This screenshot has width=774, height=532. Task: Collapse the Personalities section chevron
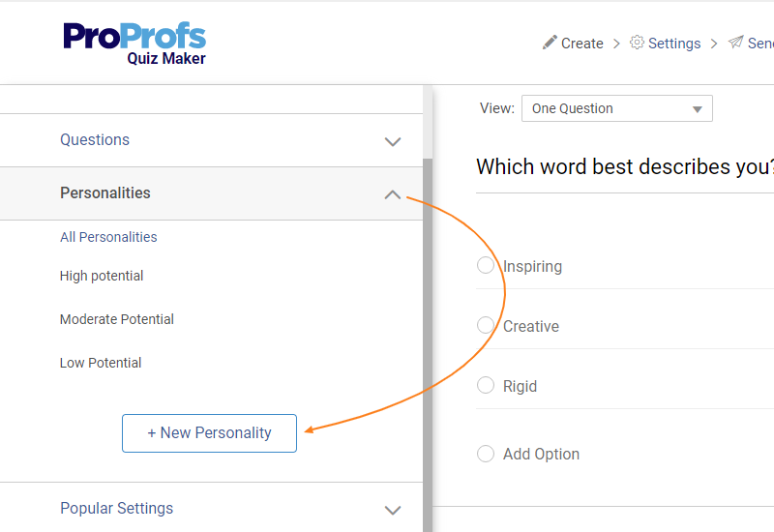click(392, 194)
